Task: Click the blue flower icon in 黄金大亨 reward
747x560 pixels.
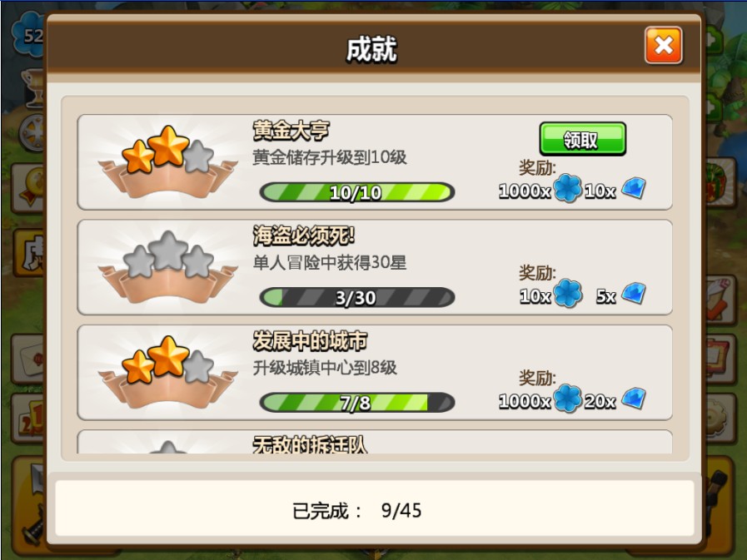Action: [567, 189]
